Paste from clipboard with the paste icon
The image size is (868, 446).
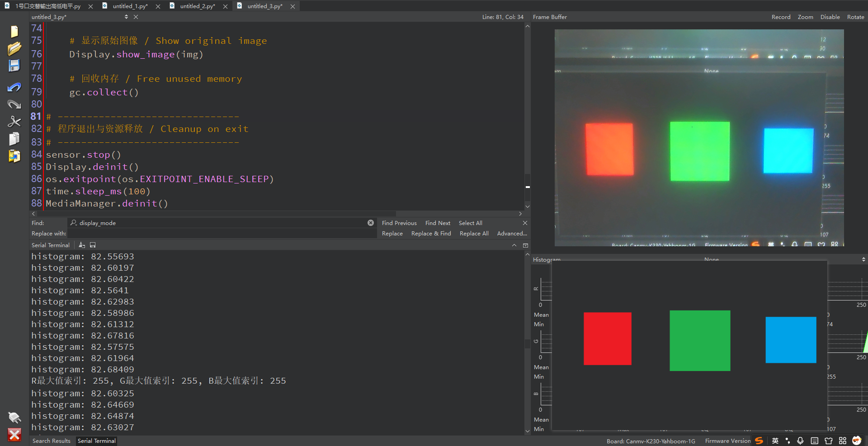(x=14, y=156)
